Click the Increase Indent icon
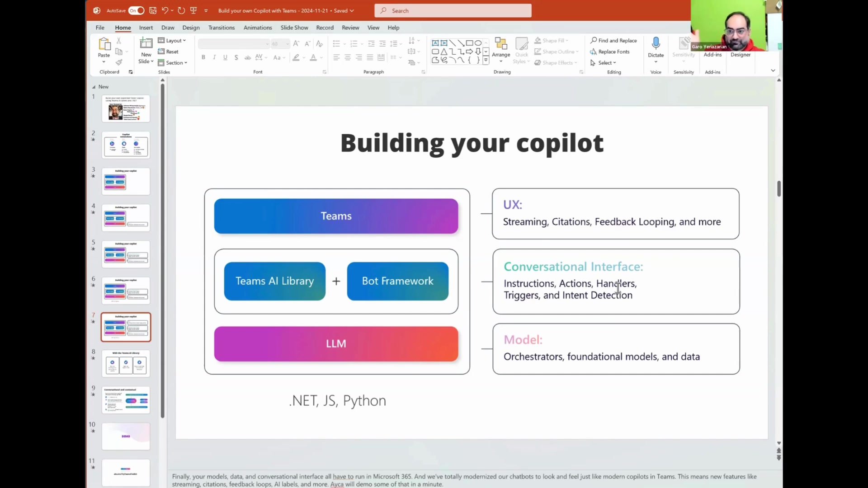Image resolution: width=868 pixels, height=488 pixels. pyautogui.click(x=382, y=43)
